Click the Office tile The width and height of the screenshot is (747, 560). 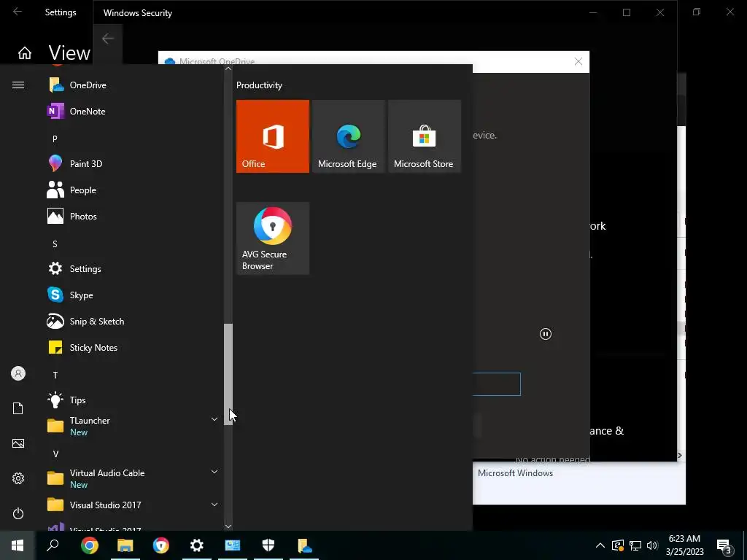click(x=273, y=136)
